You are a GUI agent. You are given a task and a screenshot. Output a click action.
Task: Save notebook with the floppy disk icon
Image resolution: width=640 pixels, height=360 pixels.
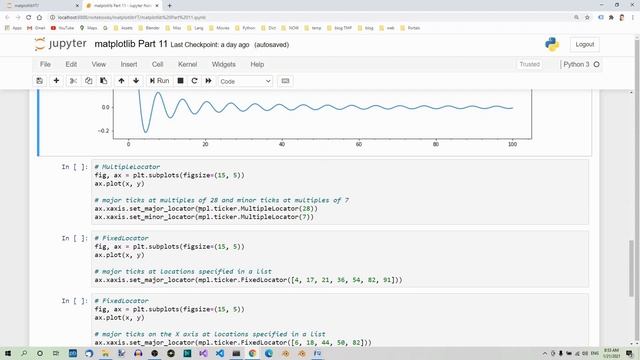click(x=40, y=81)
